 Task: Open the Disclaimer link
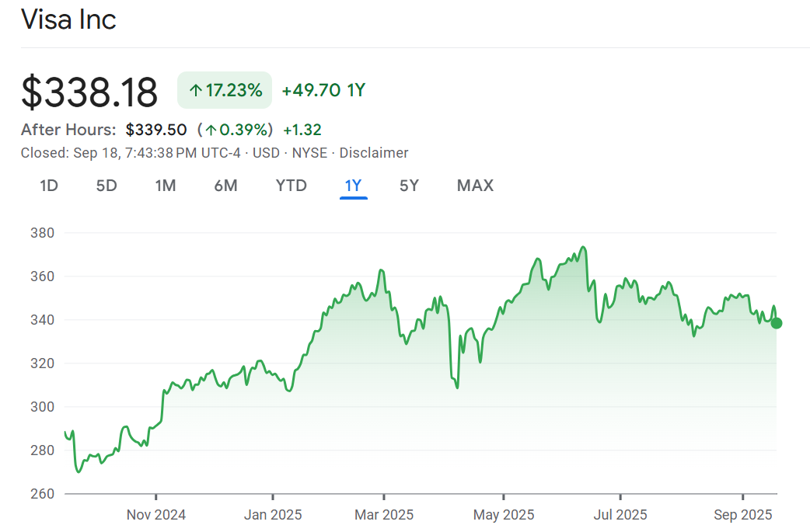coord(374,153)
